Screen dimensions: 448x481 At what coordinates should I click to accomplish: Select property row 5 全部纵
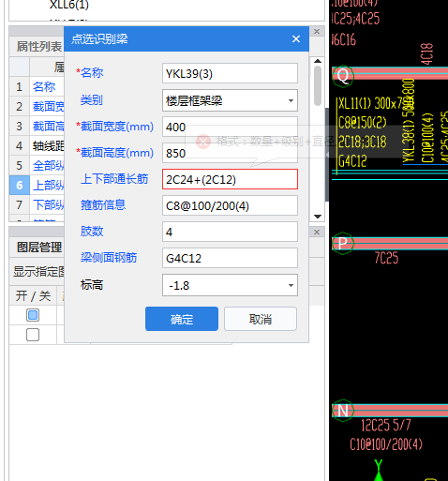tap(37, 165)
